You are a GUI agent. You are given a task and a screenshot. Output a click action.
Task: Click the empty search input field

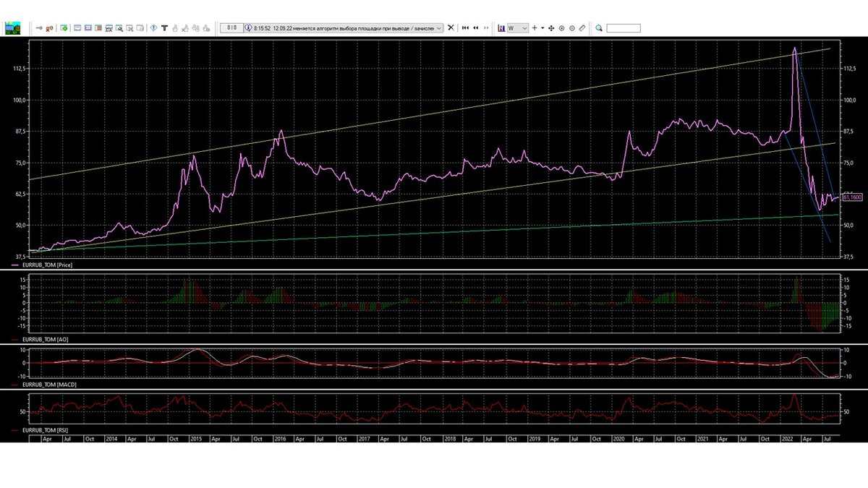point(624,28)
